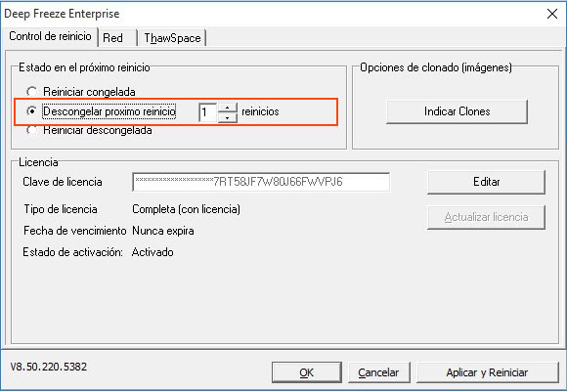This screenshot has height=392, width=567.
Task: Click the version text V8.50.220.5382
Action: (49, 367)
